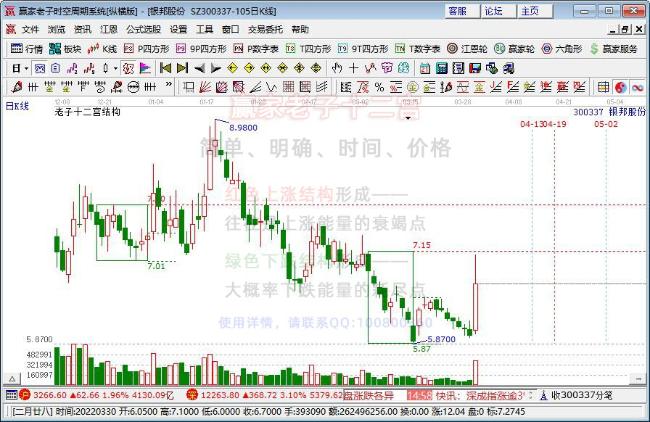Open the calculator icon tool
650x422 pixels.
[441, 68]
